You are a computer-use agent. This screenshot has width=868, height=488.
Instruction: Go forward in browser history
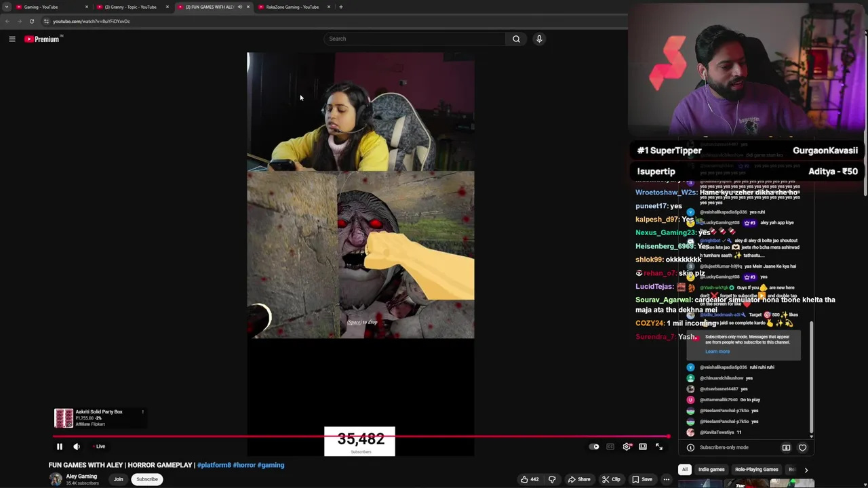pyautogui.click(x=20, y=21)
